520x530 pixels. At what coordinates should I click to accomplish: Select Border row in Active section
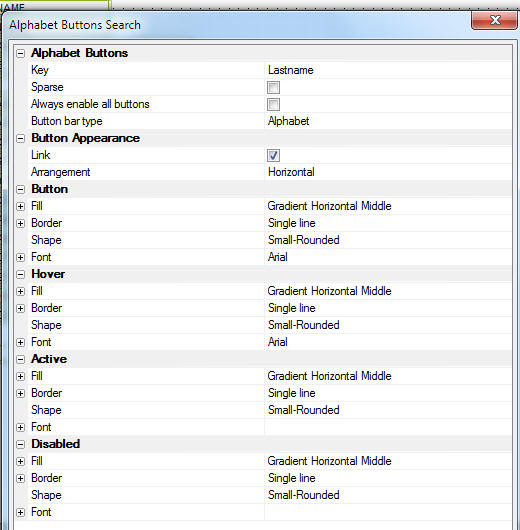point(262,393)
